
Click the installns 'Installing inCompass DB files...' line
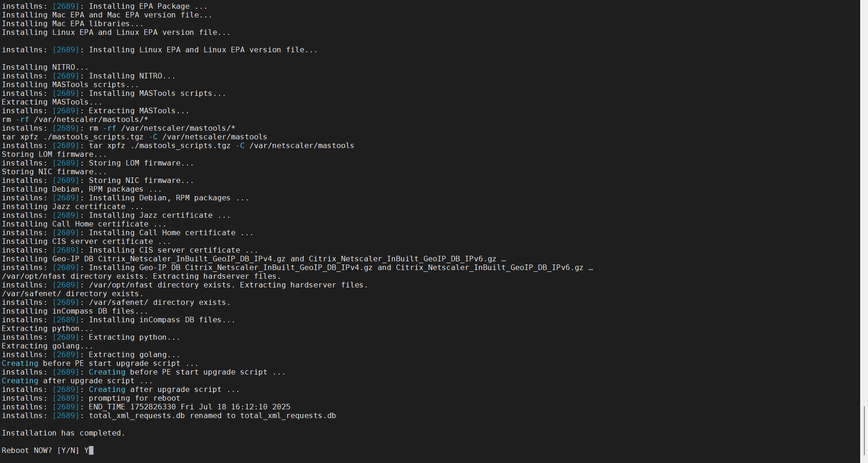(162, 320)
